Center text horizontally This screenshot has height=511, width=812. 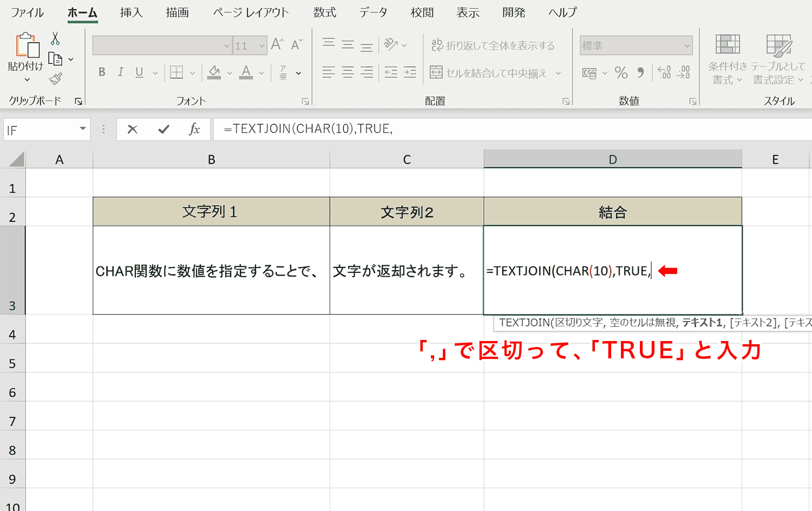[x=348, y=73]
